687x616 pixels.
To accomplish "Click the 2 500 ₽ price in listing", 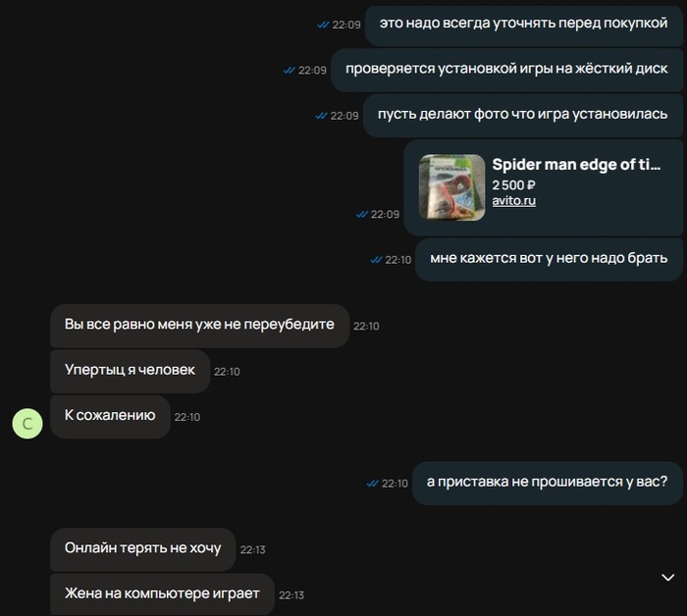I will pyautogui.click(x=513, y=185).
